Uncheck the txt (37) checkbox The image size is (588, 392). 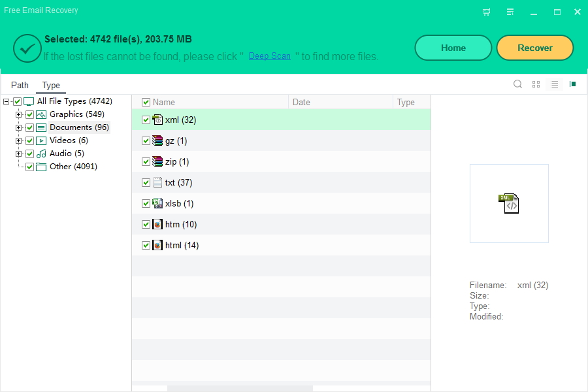(x=146, y=183)
